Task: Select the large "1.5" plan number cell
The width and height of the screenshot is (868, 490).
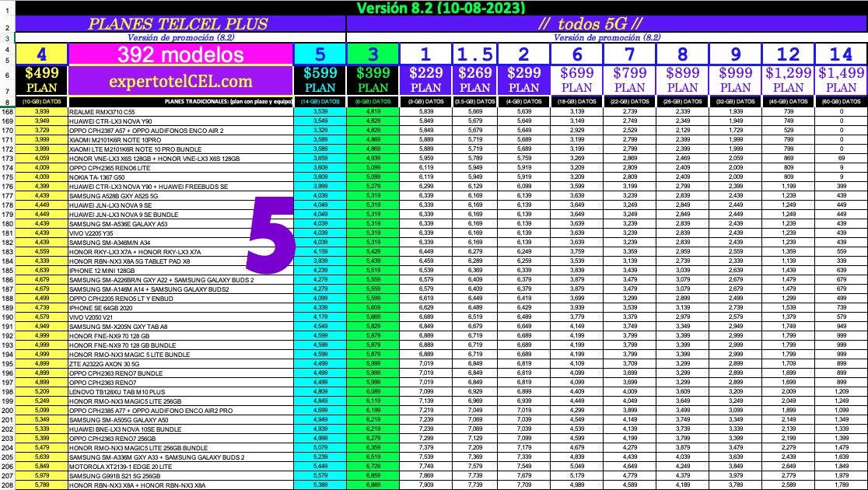Action: tap(474, 54)
